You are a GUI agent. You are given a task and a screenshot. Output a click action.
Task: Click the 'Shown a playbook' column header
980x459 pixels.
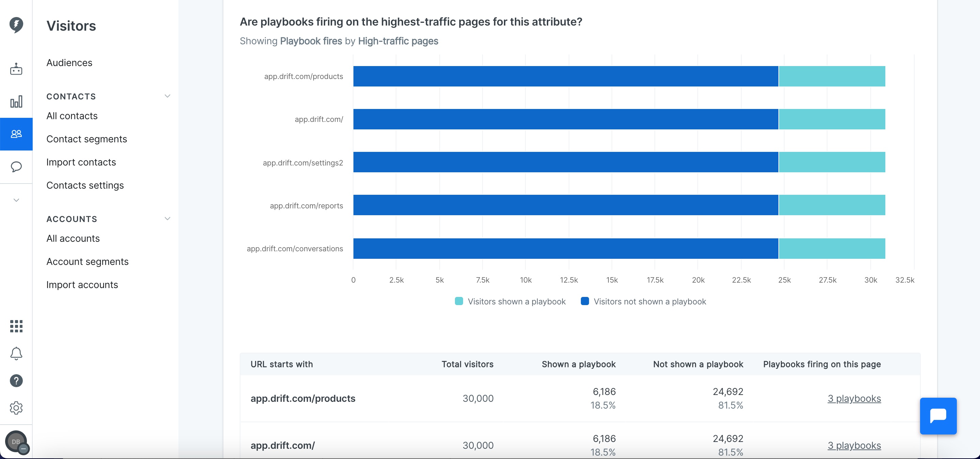(x=578, y=364)
